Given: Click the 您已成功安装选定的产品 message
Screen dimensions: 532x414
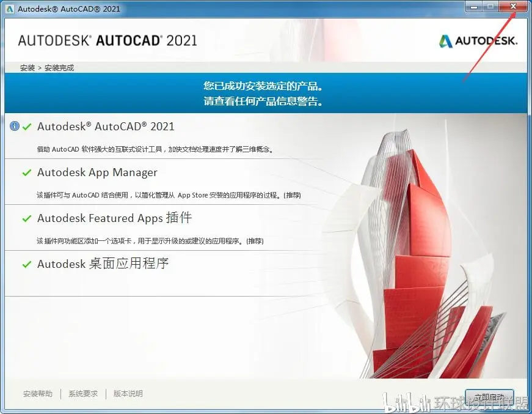Looking at the screenshot, I should (x=263, y=86).
